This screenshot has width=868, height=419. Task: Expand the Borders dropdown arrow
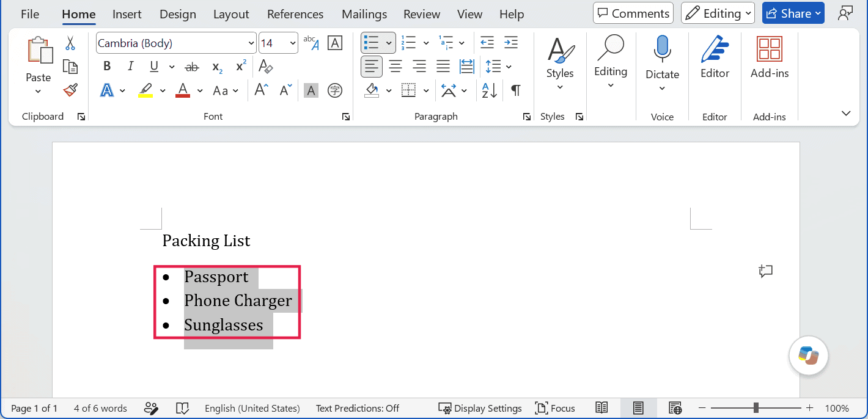tap(426, 90)
